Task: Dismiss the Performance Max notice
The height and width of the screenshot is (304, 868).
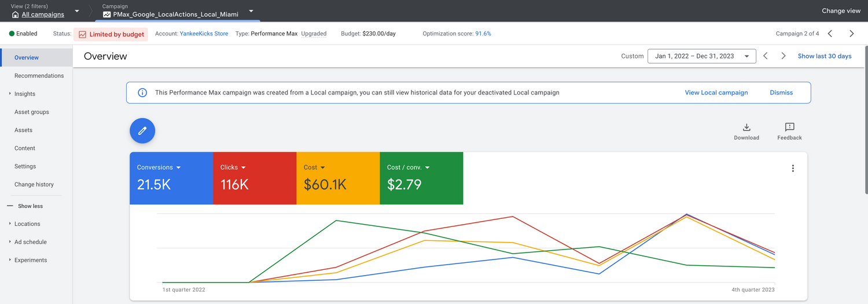Action: 781,93
